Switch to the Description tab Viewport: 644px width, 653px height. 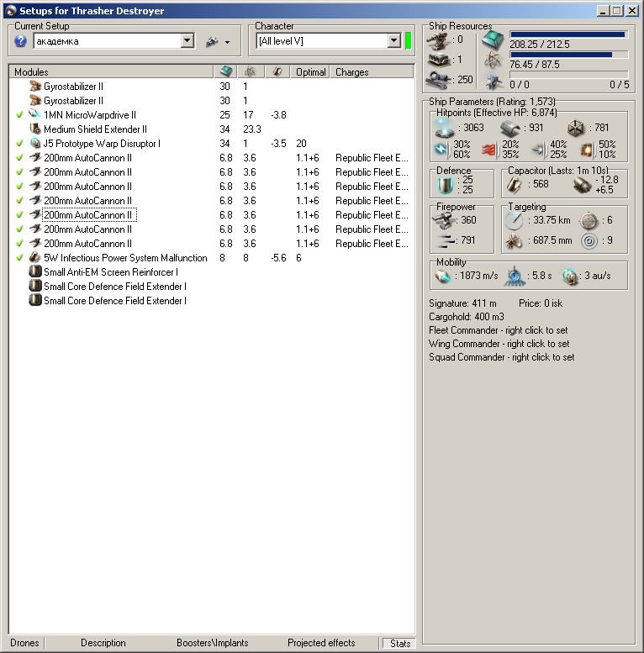(103, 643)
